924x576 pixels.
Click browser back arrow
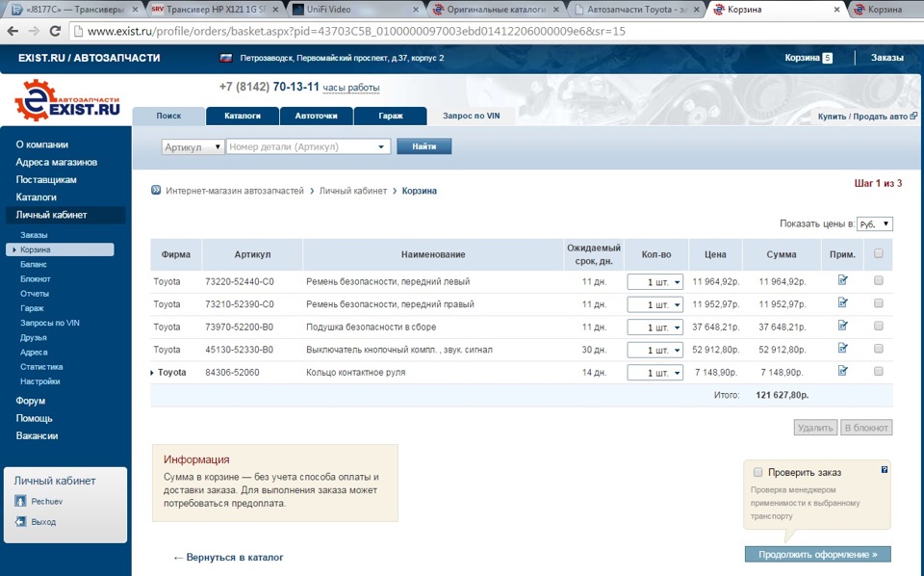tap(13, 31)
